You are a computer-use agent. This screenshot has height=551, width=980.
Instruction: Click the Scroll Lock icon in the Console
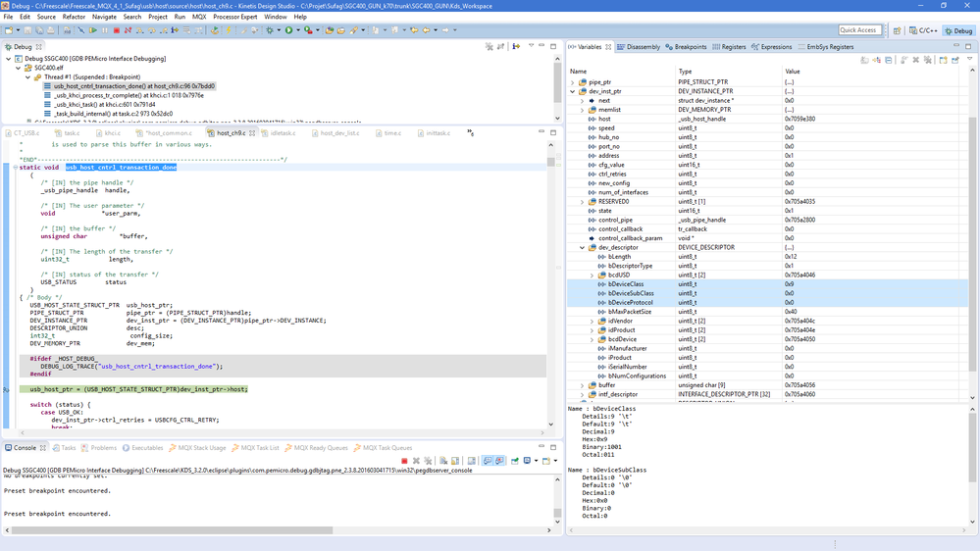click(x=455, y=461)
